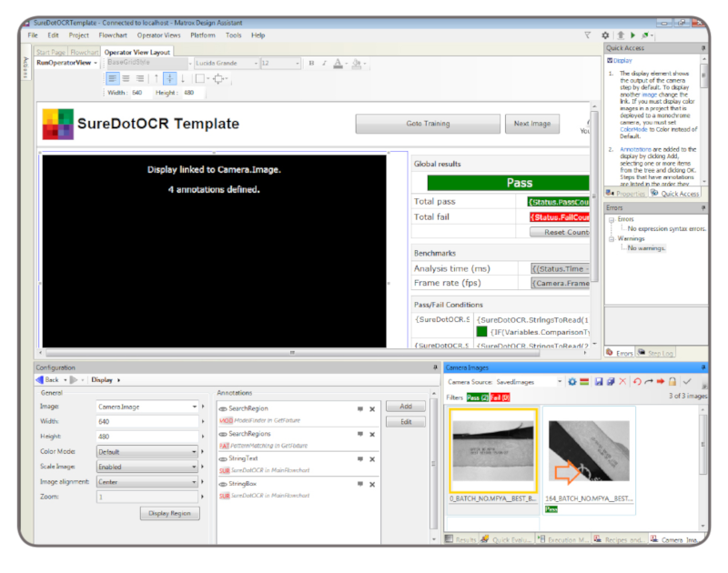This screenshot has height=573, width=728.
Task: Align content to vertical middle icon
Action: click(x=170, y=78)
